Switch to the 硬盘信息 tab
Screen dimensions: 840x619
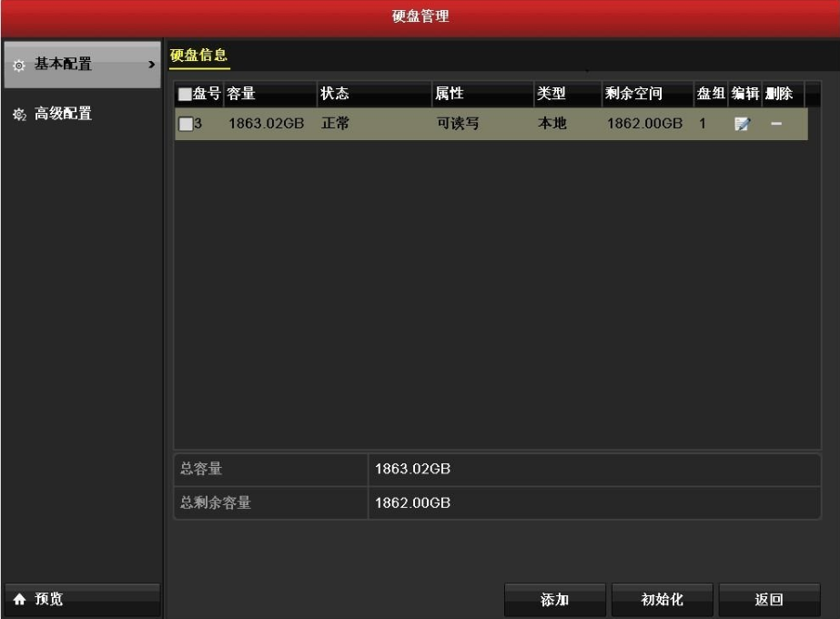[x=198, y=56]
